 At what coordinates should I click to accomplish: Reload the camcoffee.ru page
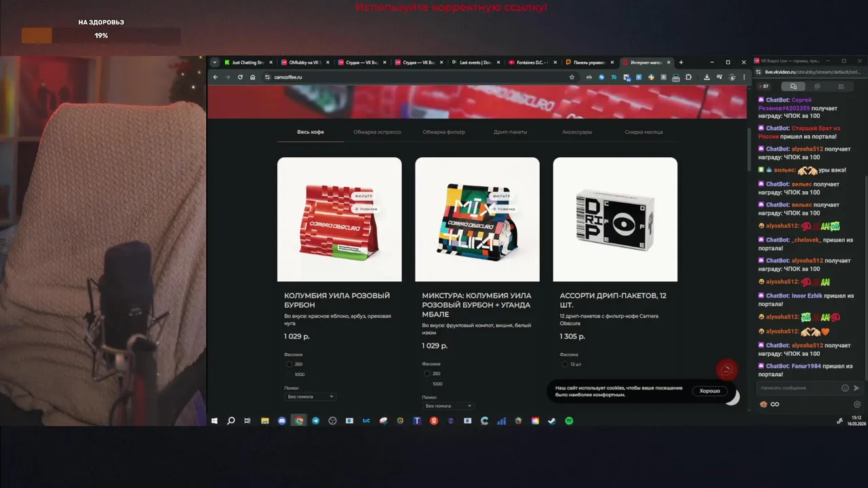pyautogui.click(x=240, y=77)
